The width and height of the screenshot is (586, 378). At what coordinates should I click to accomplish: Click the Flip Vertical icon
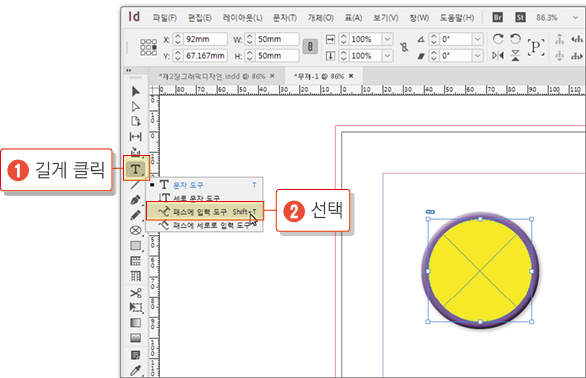coord(515,56)
